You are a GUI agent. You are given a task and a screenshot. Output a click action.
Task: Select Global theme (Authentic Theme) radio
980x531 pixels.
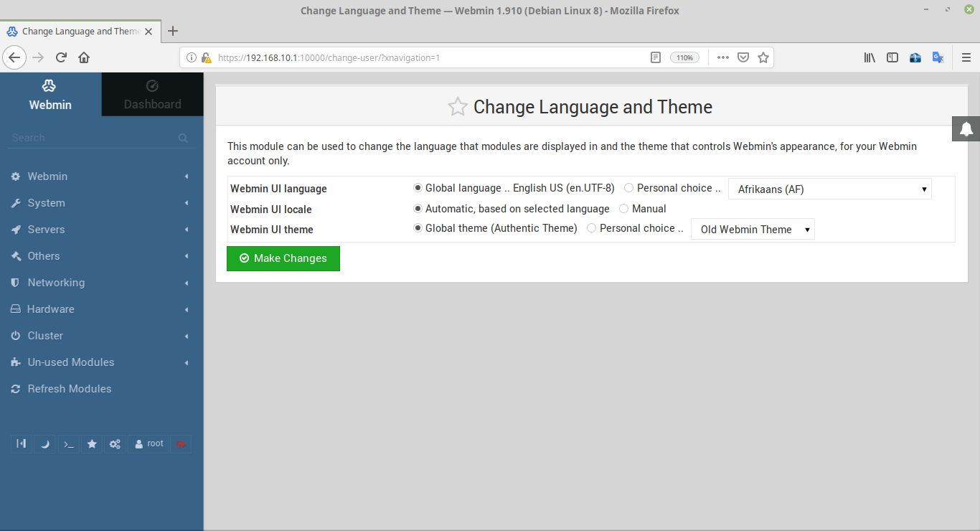tap(418, 228)
